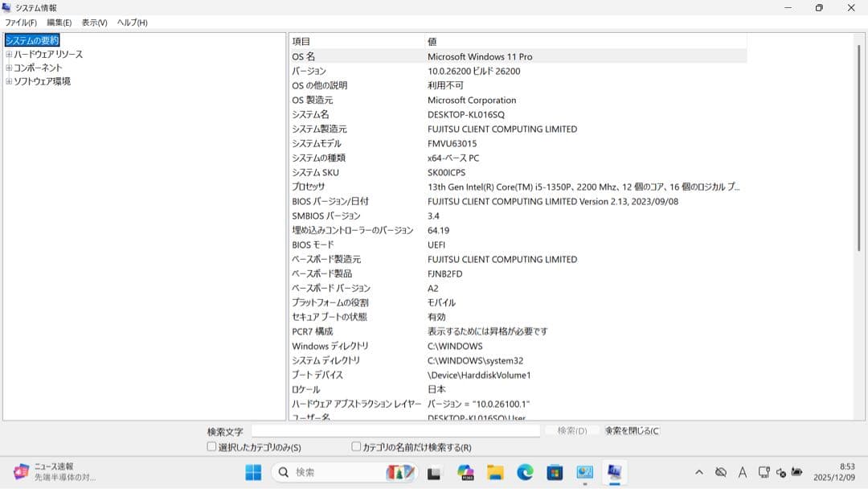Launch Microsoft 365 Copilot from the taskbar
Screen dimensions: 868x489
click(x=466, y=473)
